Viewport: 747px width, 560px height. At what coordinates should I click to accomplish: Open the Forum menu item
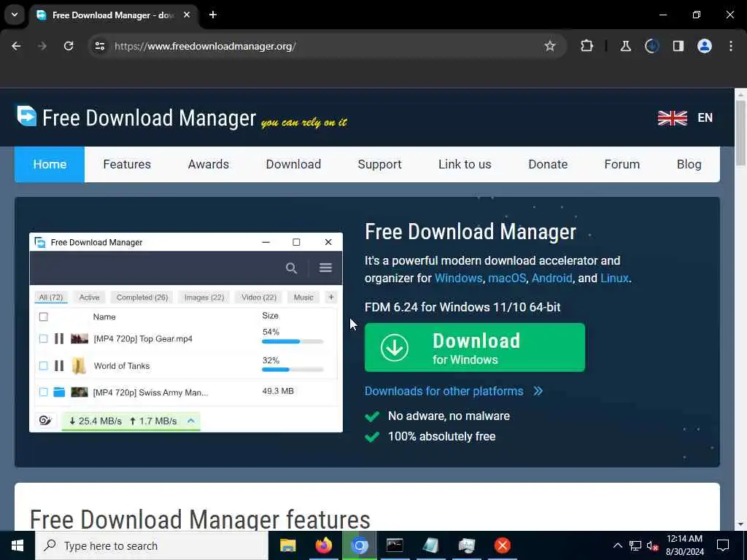622,164
